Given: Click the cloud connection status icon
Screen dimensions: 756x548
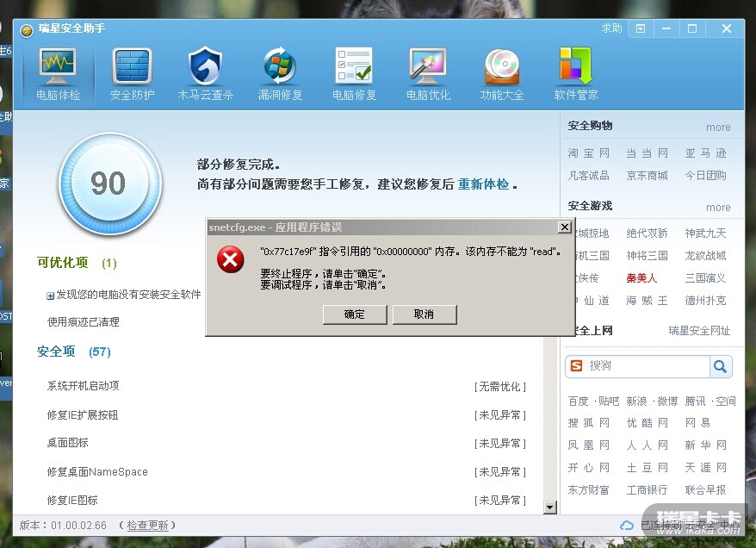Looking at the screenshot, I should pyautogui.click(x=626, y=526).
